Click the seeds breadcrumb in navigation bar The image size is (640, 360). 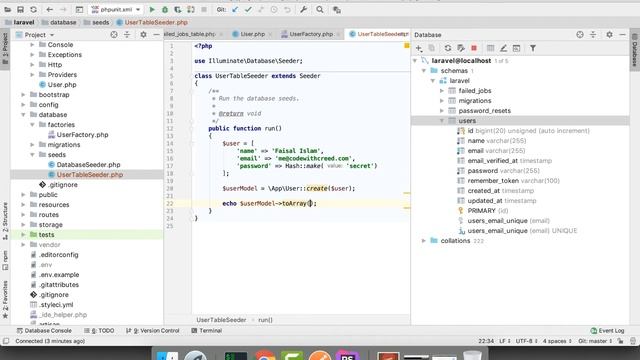(96, 22)
